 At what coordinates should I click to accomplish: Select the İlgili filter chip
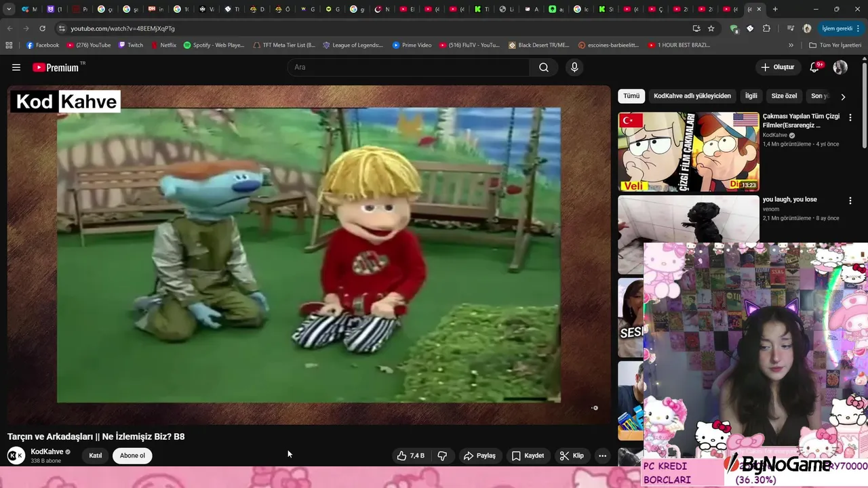tap(751, 96)
